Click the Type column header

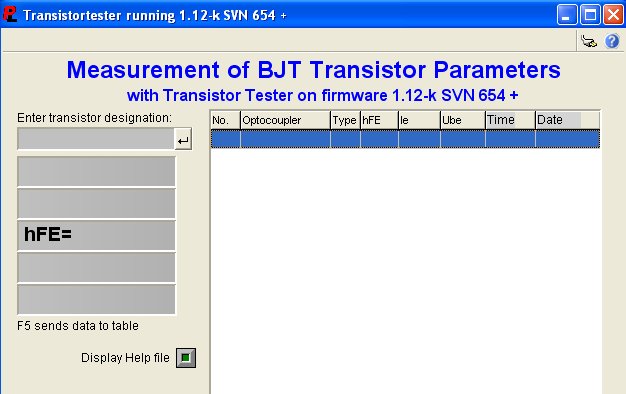345,120
